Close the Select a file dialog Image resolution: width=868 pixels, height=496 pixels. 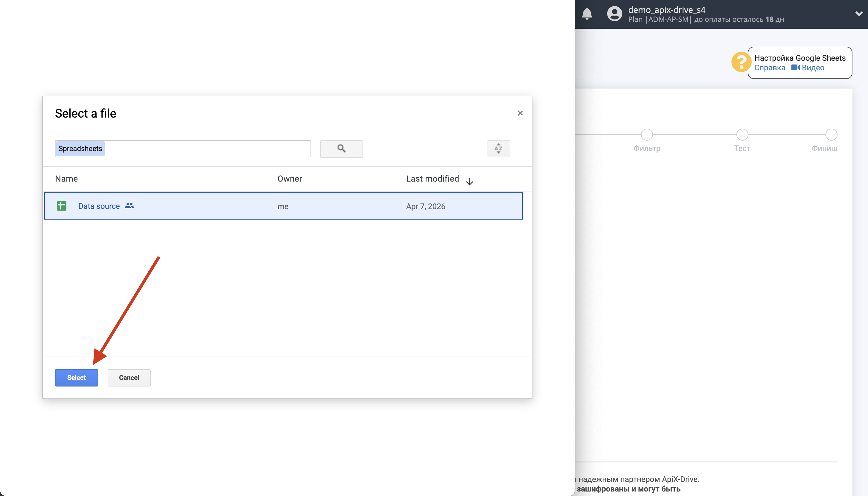click(520, 113)
